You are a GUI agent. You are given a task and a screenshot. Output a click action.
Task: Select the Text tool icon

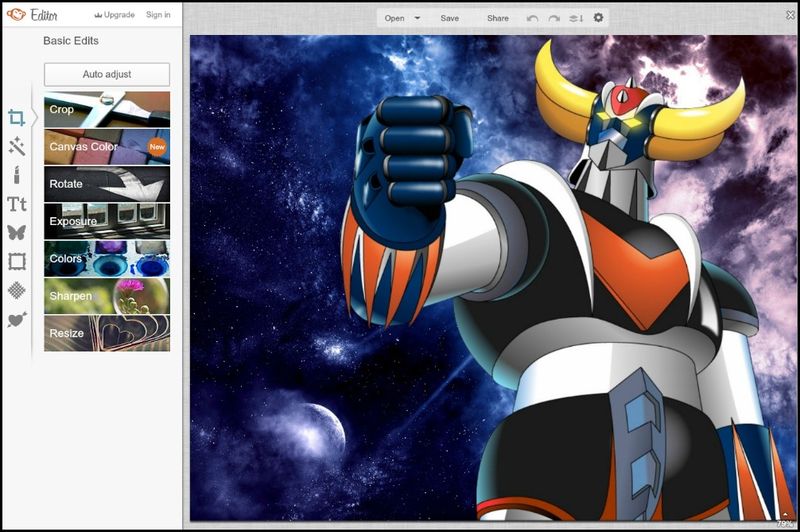point(16,205)
